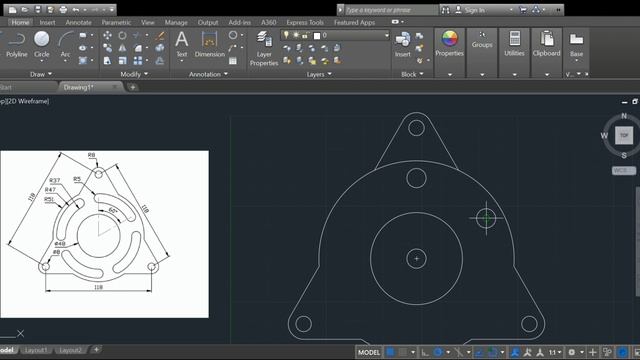Activate the Erase tool
640x360 pixels.
(160, 36)
